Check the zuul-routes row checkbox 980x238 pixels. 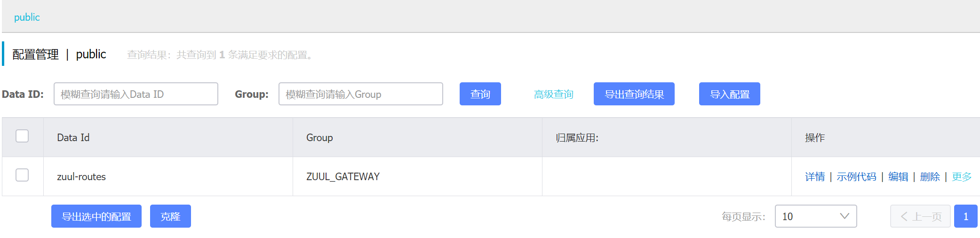point(22,175)
